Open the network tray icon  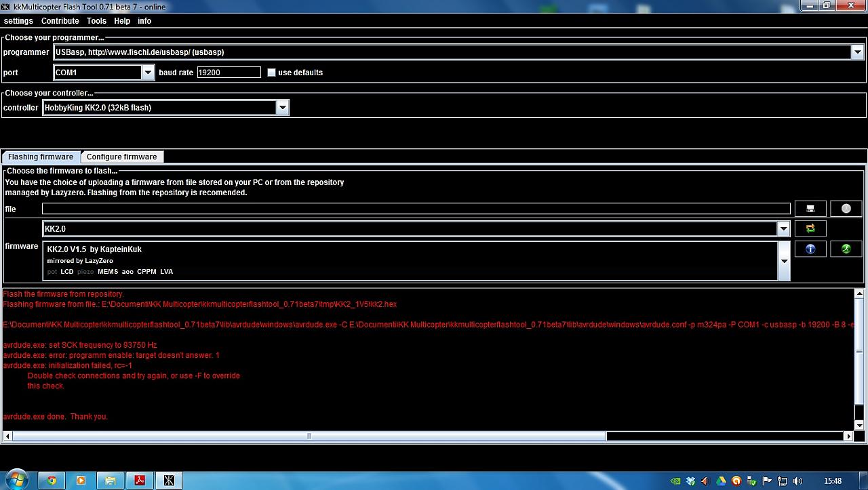782,481
